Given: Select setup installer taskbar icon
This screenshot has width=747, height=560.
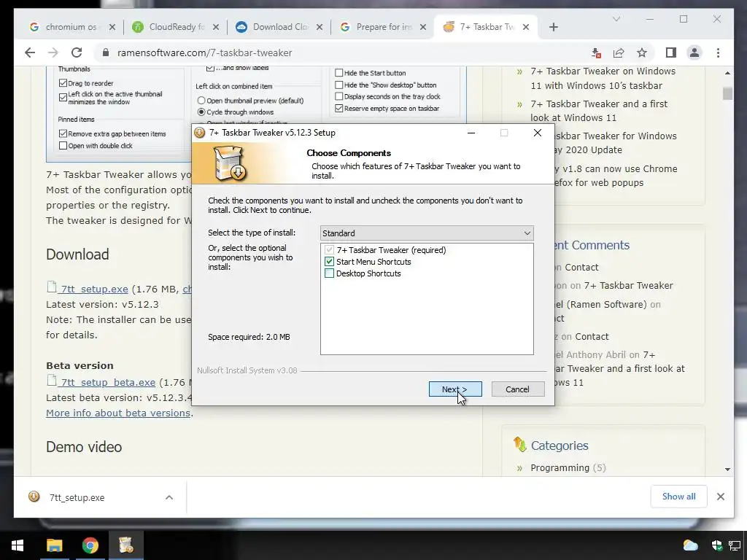Looking at the screenshot, I should point(126,545).
